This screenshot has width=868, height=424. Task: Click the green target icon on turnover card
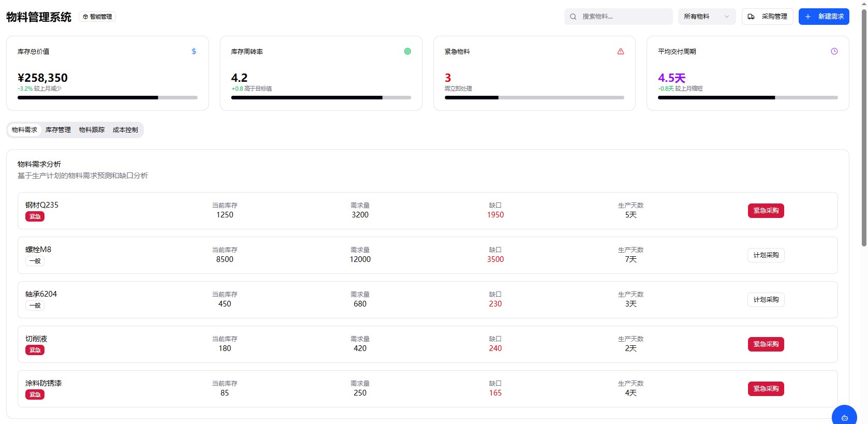[x=408, y=51]
